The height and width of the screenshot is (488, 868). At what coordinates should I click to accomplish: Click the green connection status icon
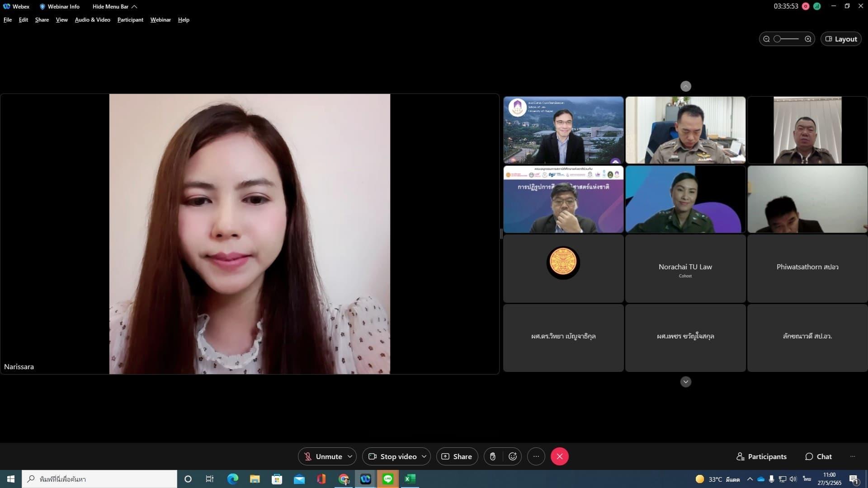(x=817, y=6)
